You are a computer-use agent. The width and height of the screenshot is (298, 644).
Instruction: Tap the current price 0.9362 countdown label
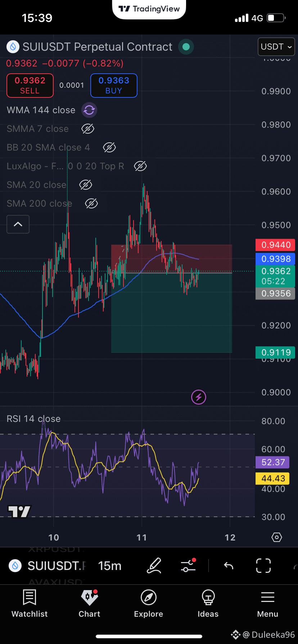click(x=276, y=276)
